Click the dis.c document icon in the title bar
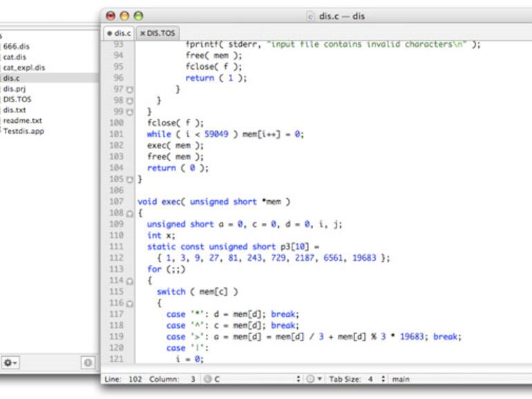The image size is (532, 399). (x=310, y=16)
